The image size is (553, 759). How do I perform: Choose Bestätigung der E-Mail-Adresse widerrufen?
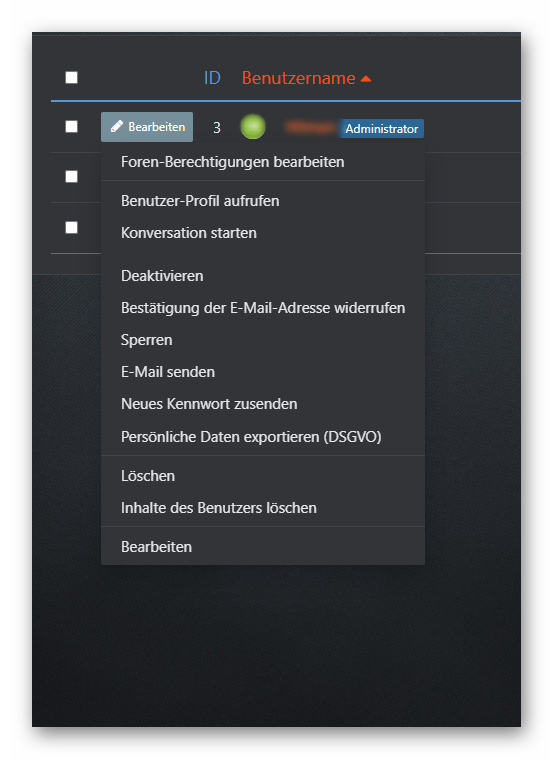point(262,307)
